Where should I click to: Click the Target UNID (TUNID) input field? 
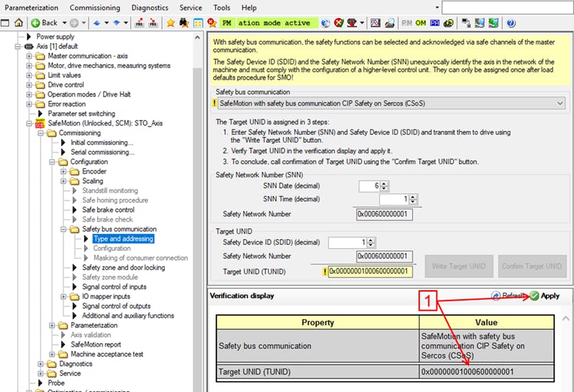point(370,272)
